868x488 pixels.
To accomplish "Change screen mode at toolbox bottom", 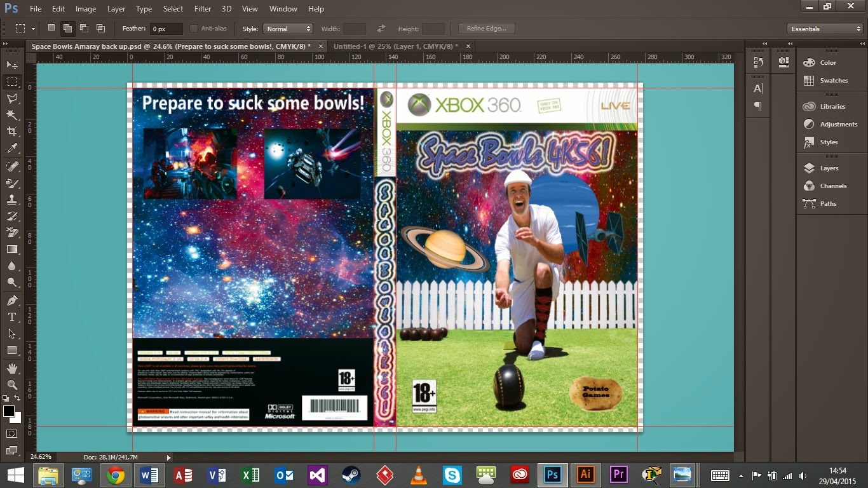I will (12, 451).
